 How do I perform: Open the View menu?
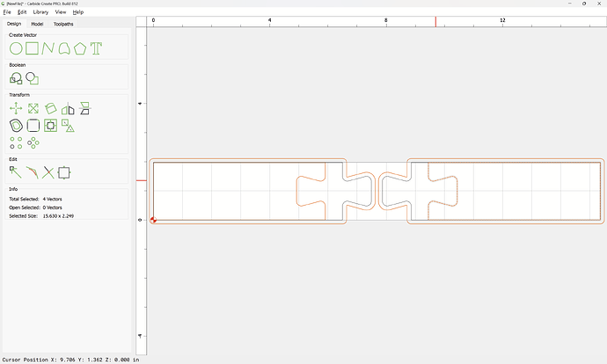(61, 12)
